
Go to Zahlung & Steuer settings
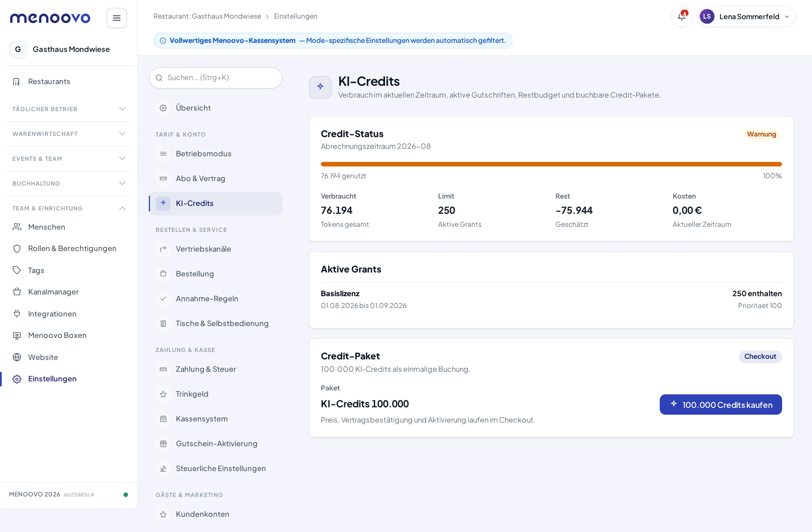[x=216, y=369]
